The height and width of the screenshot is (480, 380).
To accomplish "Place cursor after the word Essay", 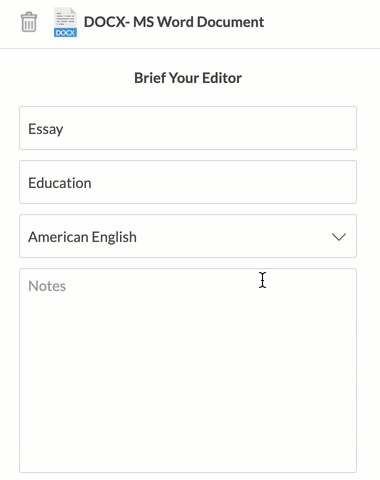I will (x=64, y=129).
